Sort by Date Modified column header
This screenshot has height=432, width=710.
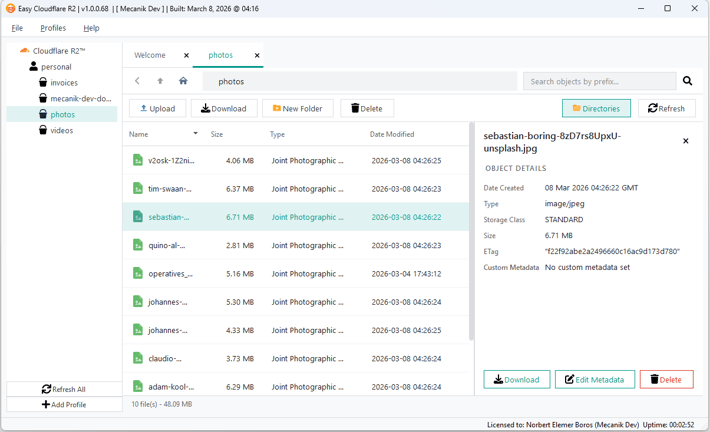tap(392, 134)
